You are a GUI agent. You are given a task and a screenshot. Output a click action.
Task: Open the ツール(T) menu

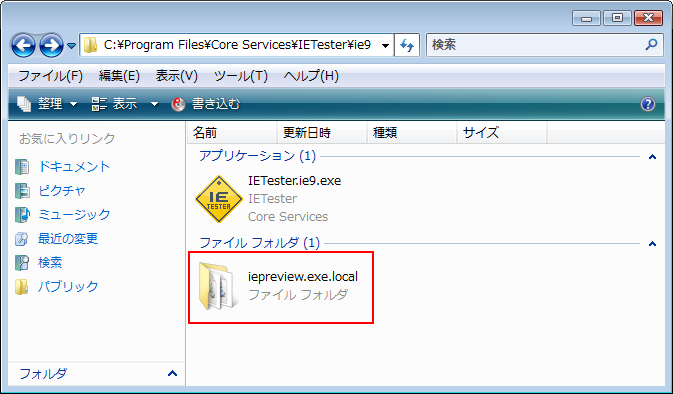pyautogui.click(x=241, y=76)
